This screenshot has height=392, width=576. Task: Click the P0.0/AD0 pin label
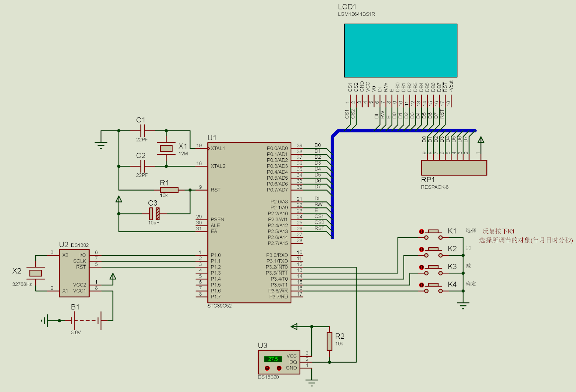(277, 149)
